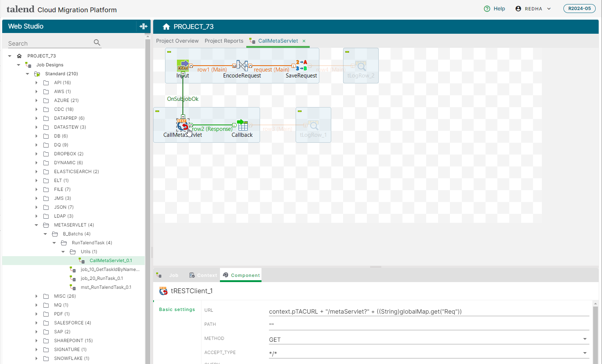Switch to the Project Reports tab
602x364 pixels.
pyautogui.click(x=224, y=41)
